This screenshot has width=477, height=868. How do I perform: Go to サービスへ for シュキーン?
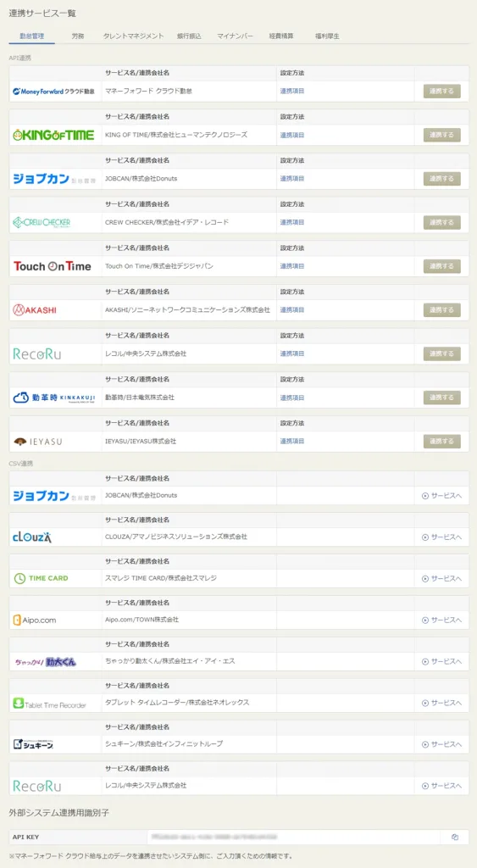pyautogui.click(x=441, y=744)
